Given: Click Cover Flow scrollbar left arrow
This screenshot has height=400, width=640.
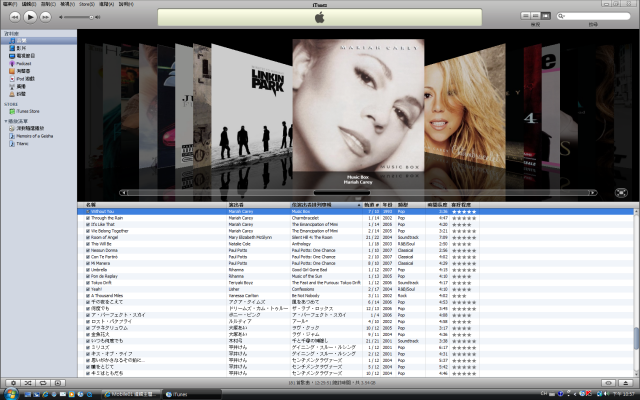Looking at the screenshot, I should pos(124,193).
